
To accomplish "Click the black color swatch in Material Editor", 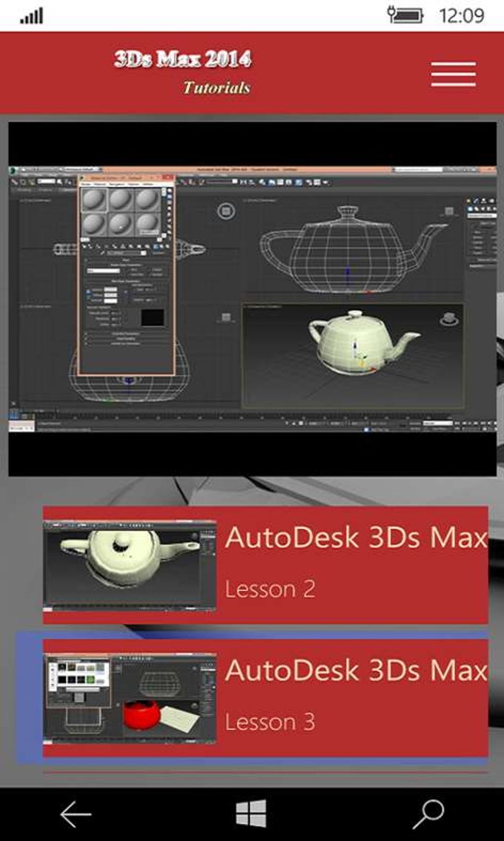I will [x=152, y=318].
